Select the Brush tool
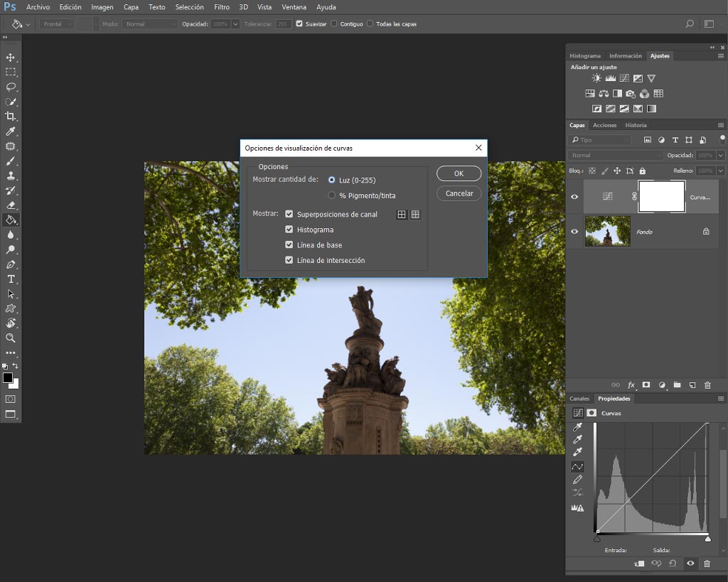The width and height of the screenshot is (728, 582). (x=10, y=161)
